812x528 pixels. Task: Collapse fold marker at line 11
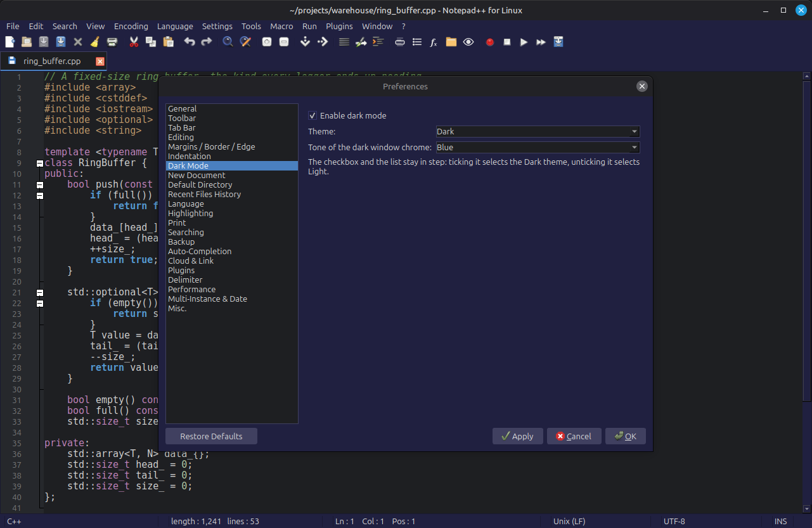(x=39, y=185)
